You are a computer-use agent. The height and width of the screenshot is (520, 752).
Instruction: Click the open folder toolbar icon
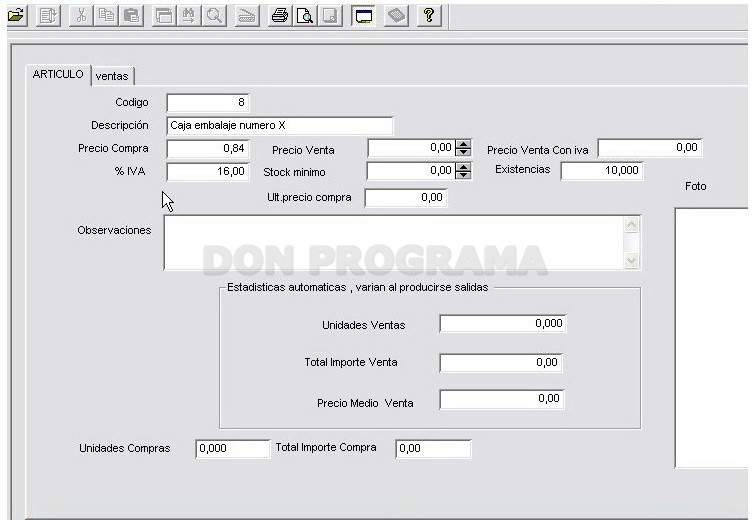(x=16, y=15)
